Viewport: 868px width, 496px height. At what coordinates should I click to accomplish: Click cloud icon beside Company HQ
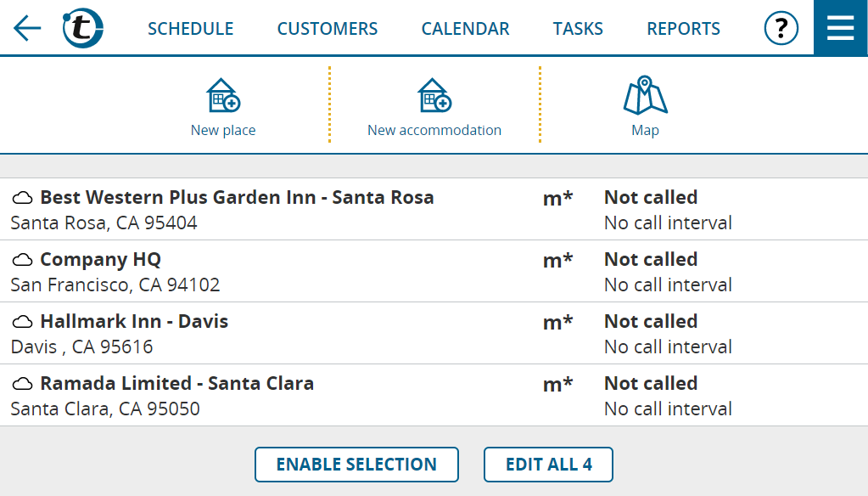[x=23, y=261]
